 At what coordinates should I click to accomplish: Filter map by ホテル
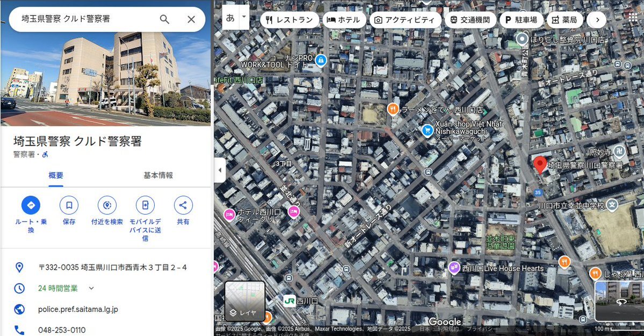coord(344,20)
